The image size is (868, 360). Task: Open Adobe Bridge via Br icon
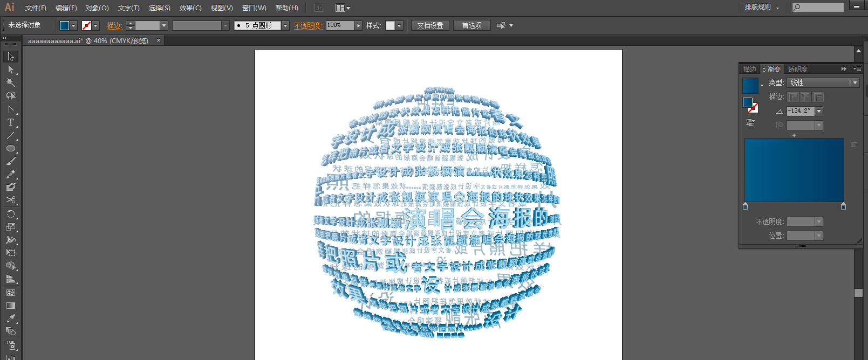(319, 8)
